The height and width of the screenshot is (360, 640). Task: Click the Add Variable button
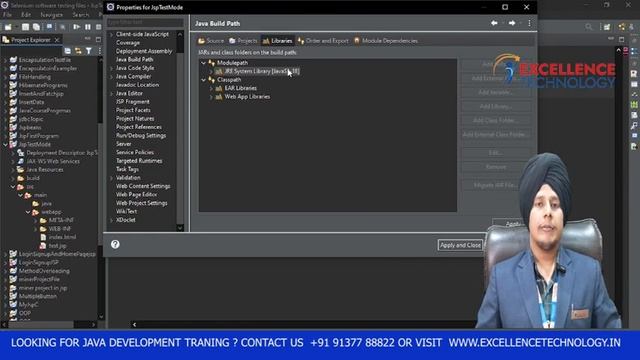click(x=496, y=92)
